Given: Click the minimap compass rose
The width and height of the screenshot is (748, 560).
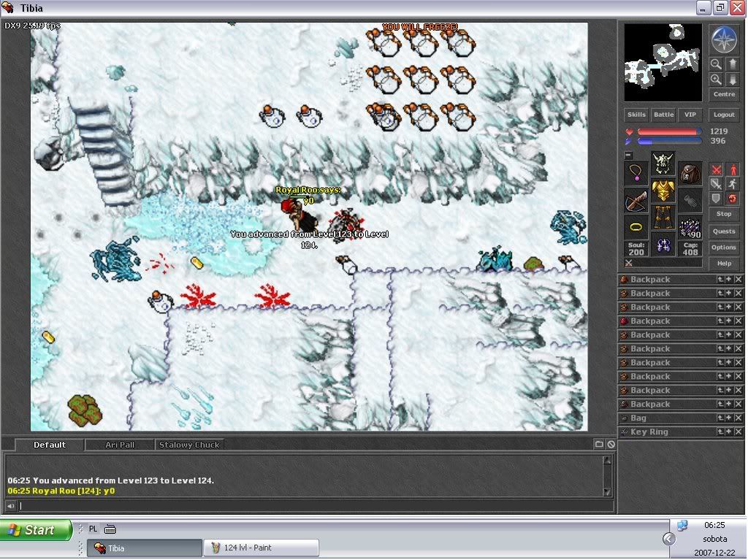Looking at the screenshot, I should point(724,39).
